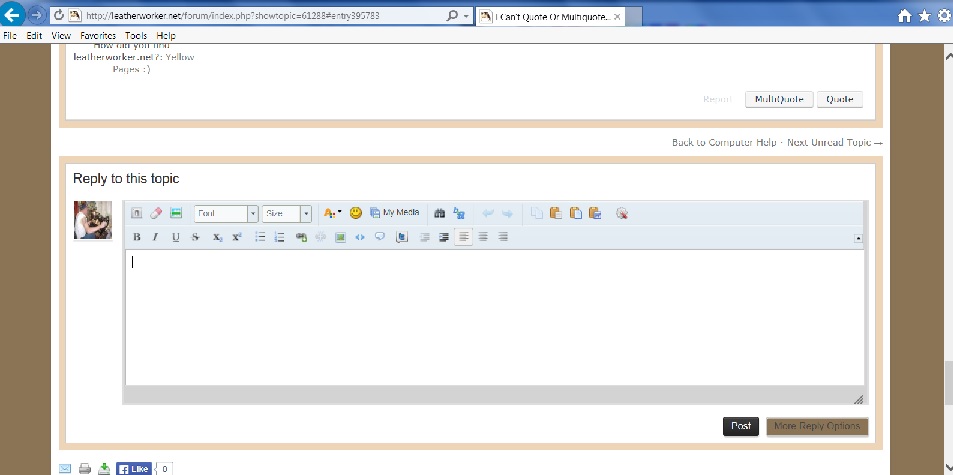
Task: Open the View menu
Action: (x=61, y=36)
